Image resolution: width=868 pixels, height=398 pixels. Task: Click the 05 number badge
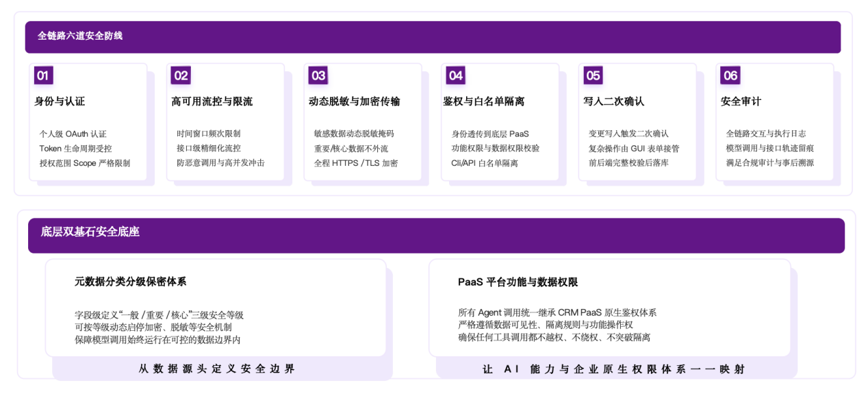[593, 75]
